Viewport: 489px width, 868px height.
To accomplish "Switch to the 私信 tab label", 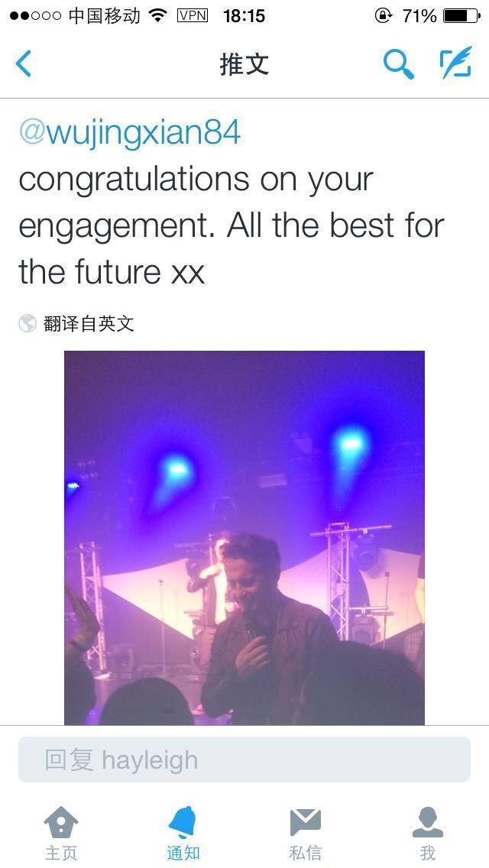I will (x=305, y=853).
